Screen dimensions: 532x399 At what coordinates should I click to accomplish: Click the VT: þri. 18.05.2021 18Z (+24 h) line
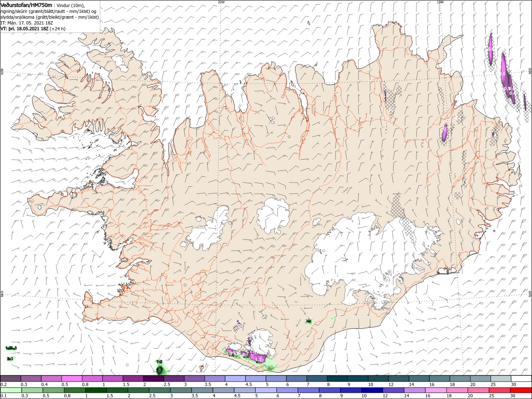point(33,29)
